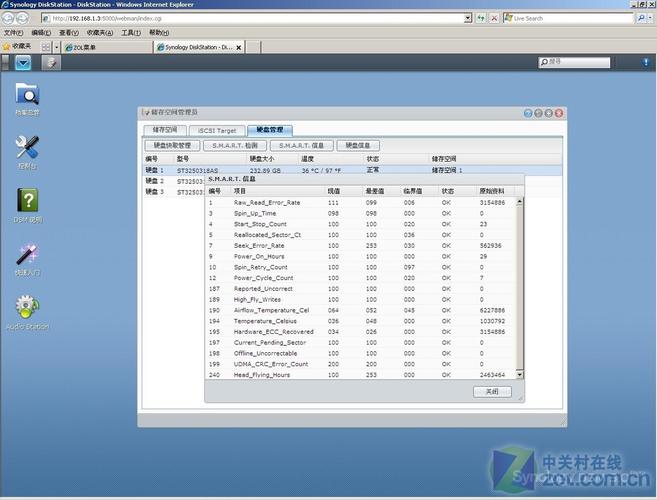Open the Audio Station desktop icon
The height and width of the screenshot is (500, 657).
click(27, 313)
